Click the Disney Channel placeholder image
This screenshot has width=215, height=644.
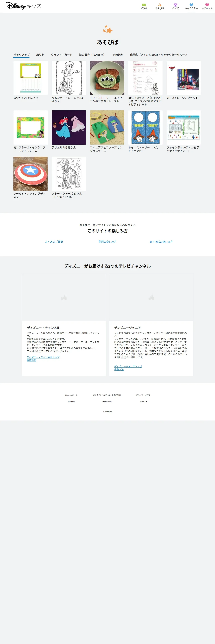pos(64,297)
